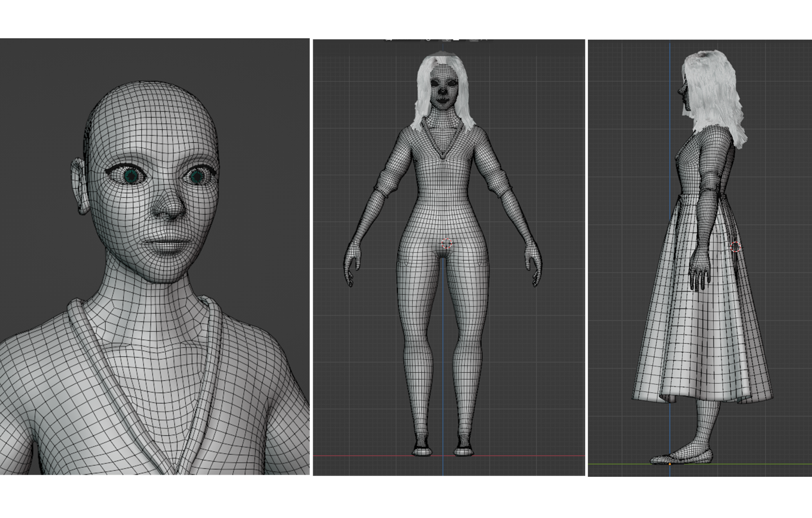The image size is (812, 518).
Task: Select the lips in the face close-up
Action: [168, 245]
